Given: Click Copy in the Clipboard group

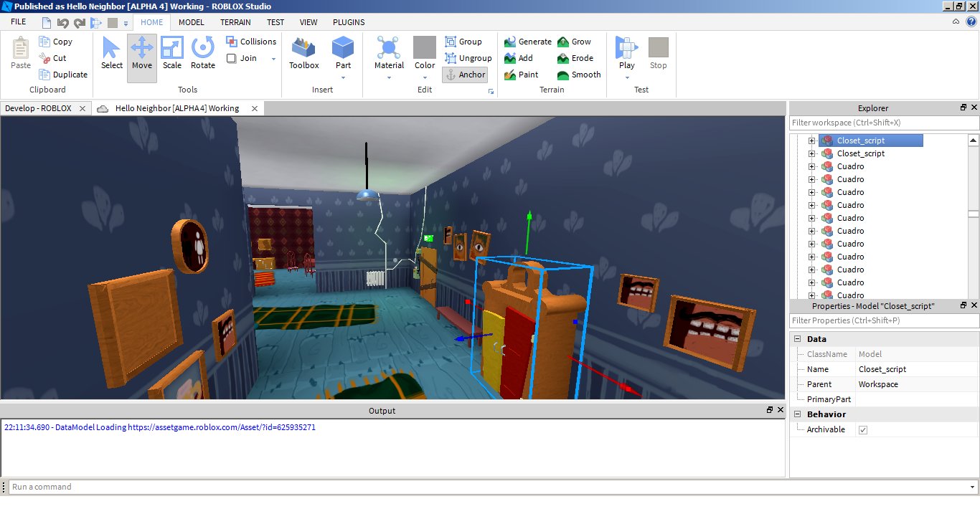Looking at the screenshot, I should pyautogui.click(x=56, y=42).
